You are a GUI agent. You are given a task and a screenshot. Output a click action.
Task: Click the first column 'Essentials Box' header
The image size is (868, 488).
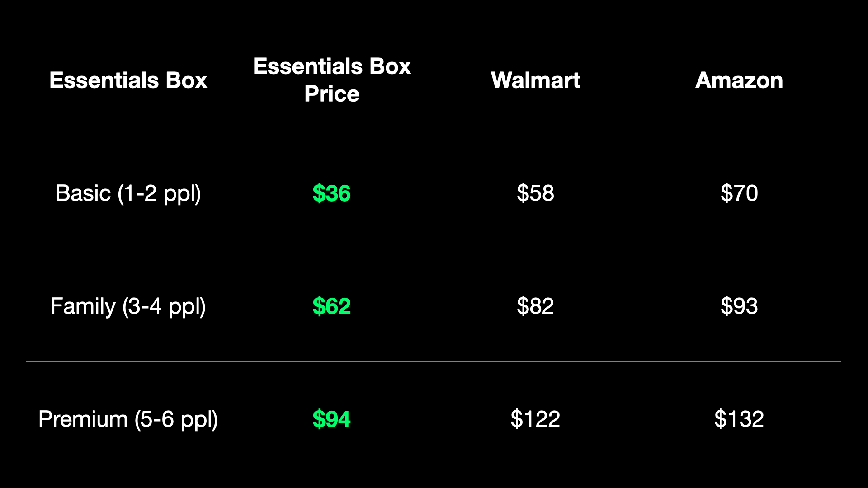pos(128,80)
